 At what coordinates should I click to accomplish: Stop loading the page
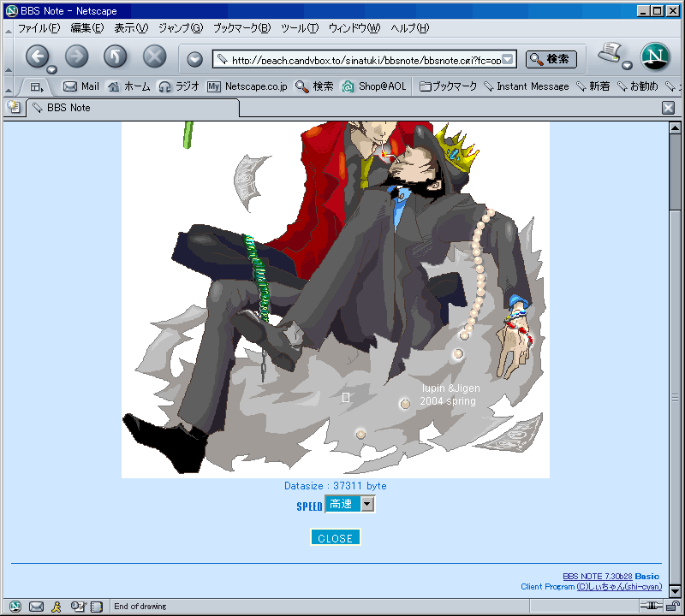[x=155, y=56]
